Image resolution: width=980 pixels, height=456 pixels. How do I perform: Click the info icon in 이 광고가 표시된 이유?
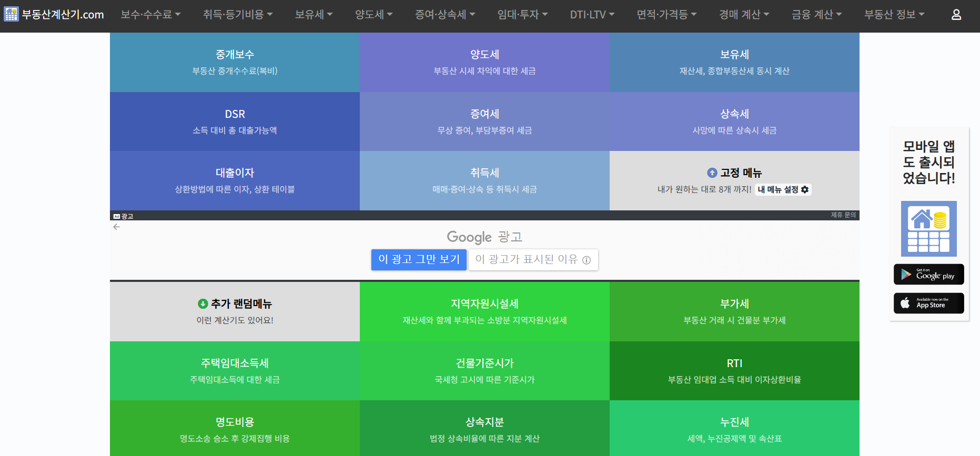pos(587,260)
